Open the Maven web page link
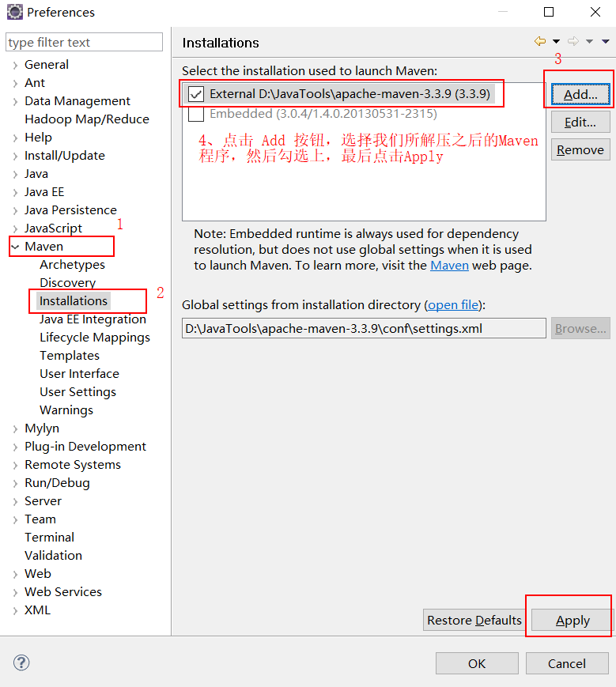The image size is (616, 687). coord(449,266)
